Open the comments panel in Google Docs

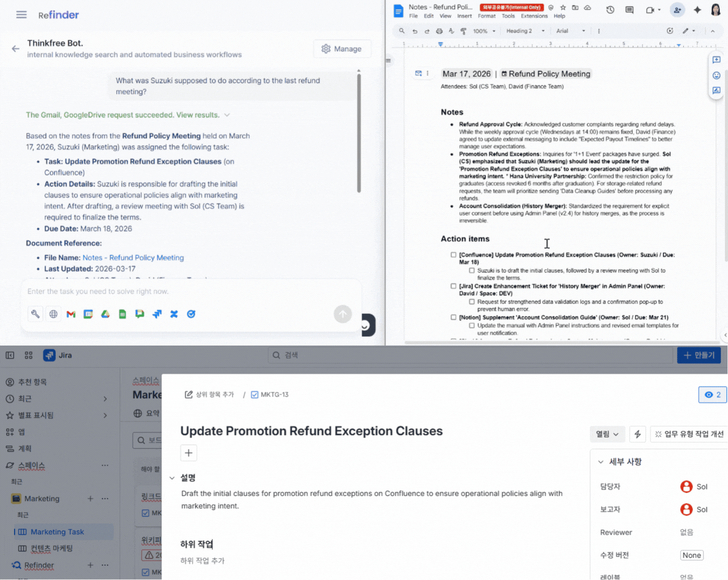pos(629,9)
